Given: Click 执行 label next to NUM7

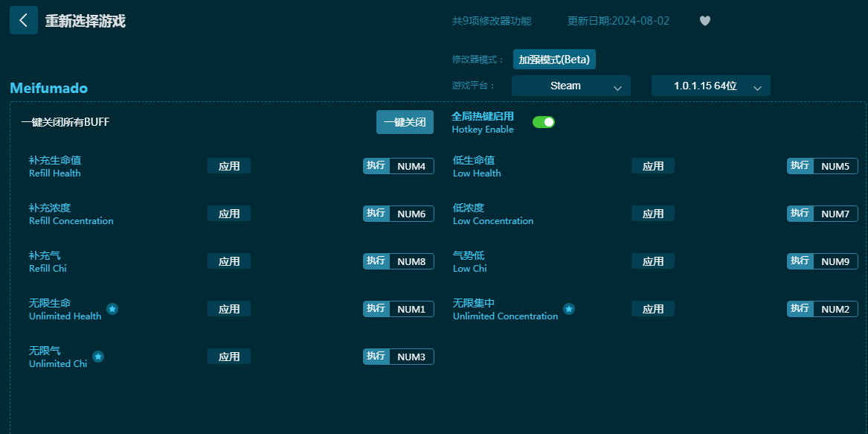Looking at the screenshot, I should pyautogui.click(x=800, y=214).
